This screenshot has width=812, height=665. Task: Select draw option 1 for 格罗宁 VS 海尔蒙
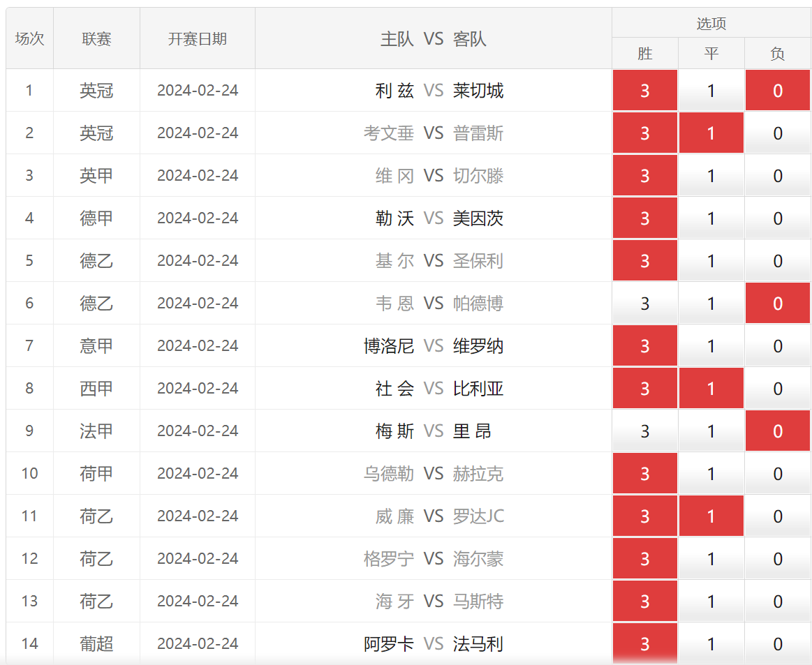tap(711, 558)
